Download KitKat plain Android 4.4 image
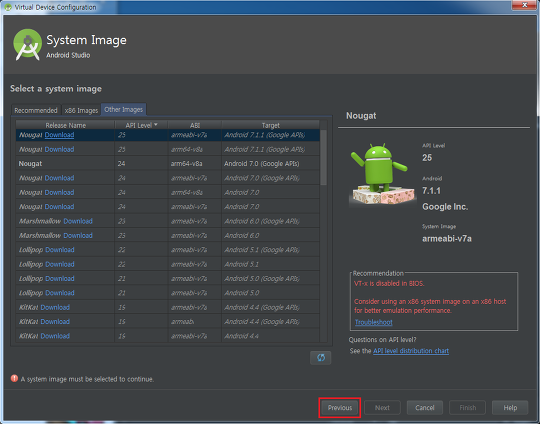 [x=55, y=336]
